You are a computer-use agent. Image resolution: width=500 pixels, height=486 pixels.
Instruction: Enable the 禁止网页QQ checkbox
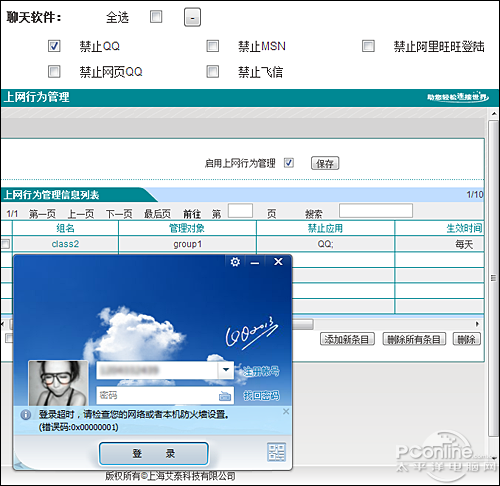tap(54, 71)
